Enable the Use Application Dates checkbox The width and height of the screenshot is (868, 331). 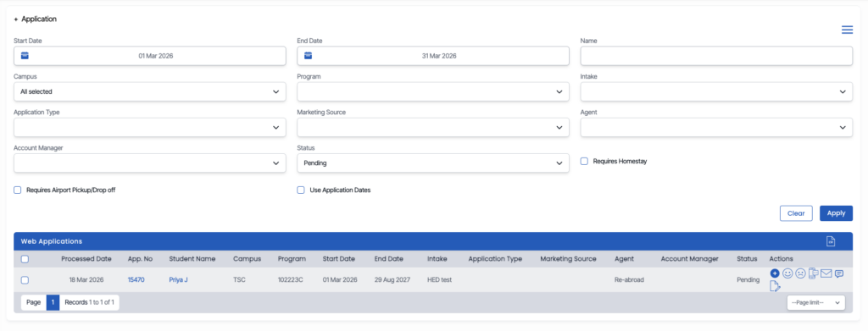click(x=301, y=190)
